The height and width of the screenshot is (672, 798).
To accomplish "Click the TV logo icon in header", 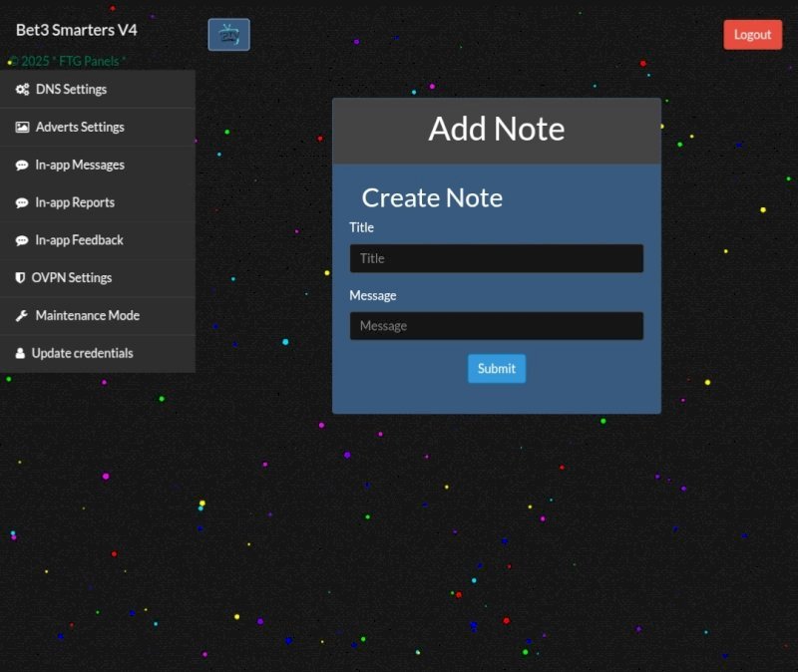I will [228, 34].
